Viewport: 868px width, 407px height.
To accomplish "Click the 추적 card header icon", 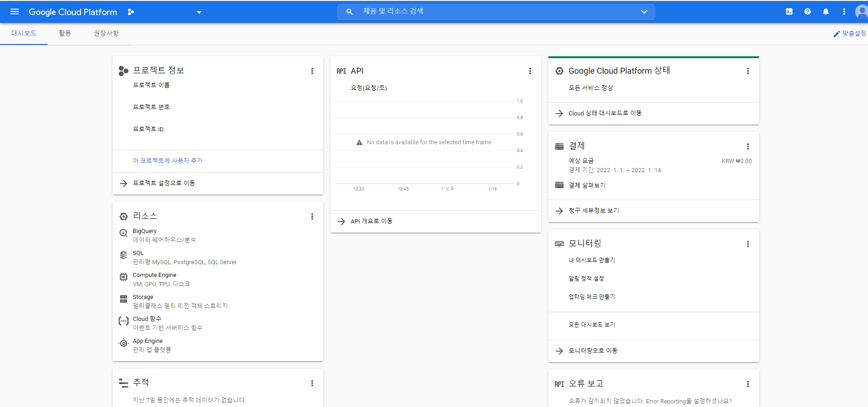I will (124, 383).
